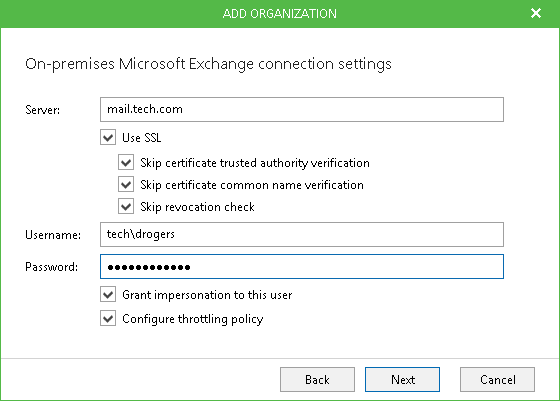Toggle Skip certificate common name verification

pyautogui.click(x=126, y=185)
